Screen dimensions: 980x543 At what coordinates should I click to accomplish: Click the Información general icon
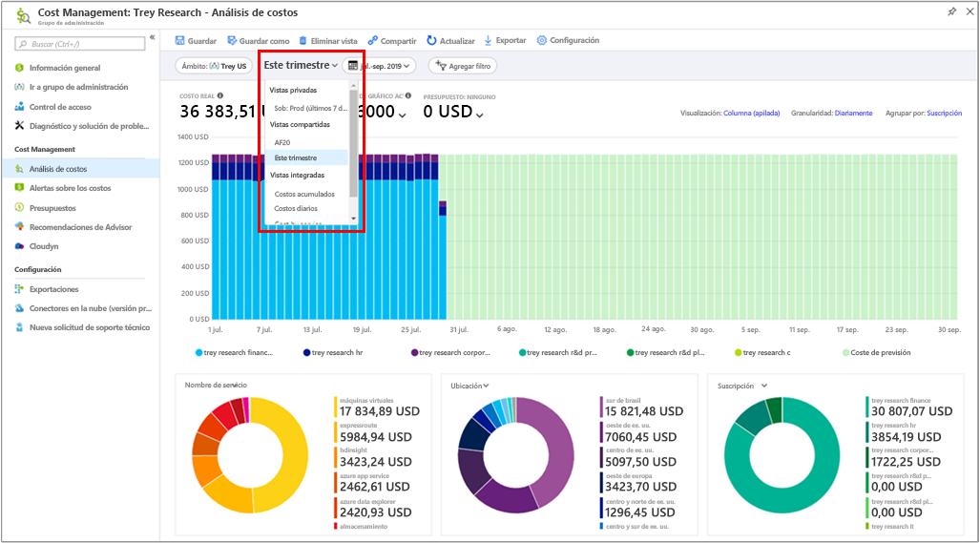click(x=19, y=68)
